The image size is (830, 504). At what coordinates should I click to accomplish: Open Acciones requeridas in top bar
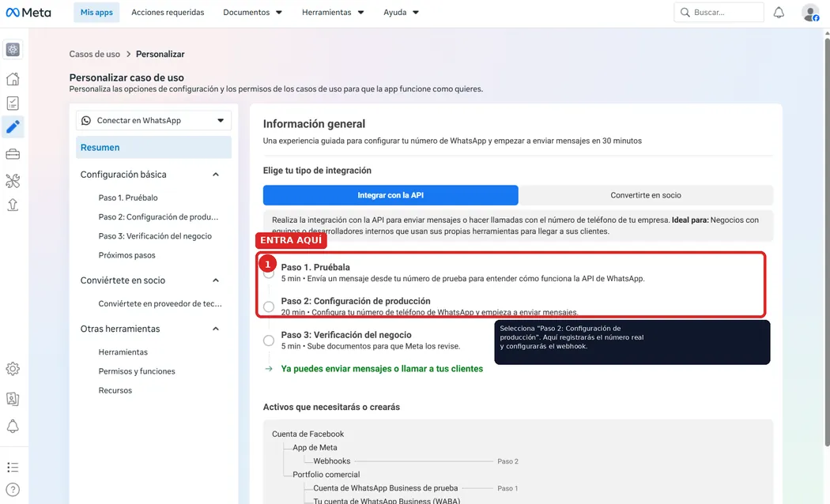[x=168, y=12]
